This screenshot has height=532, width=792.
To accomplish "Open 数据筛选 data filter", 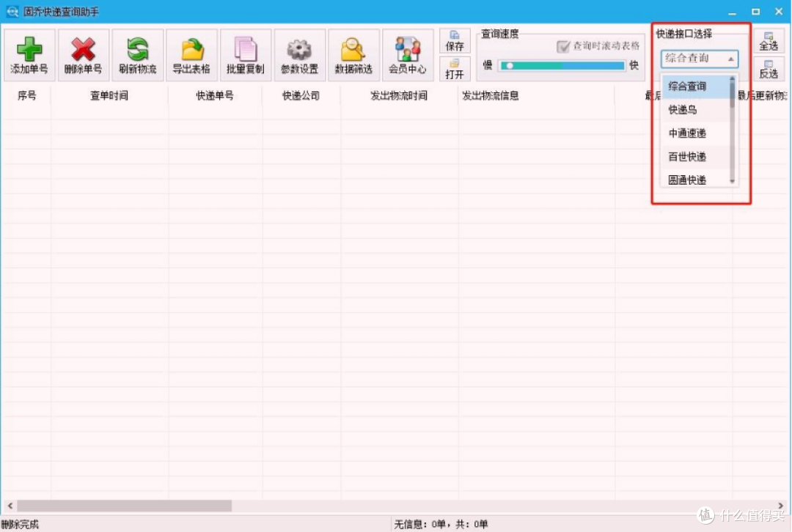I will [x=353, y=54].
